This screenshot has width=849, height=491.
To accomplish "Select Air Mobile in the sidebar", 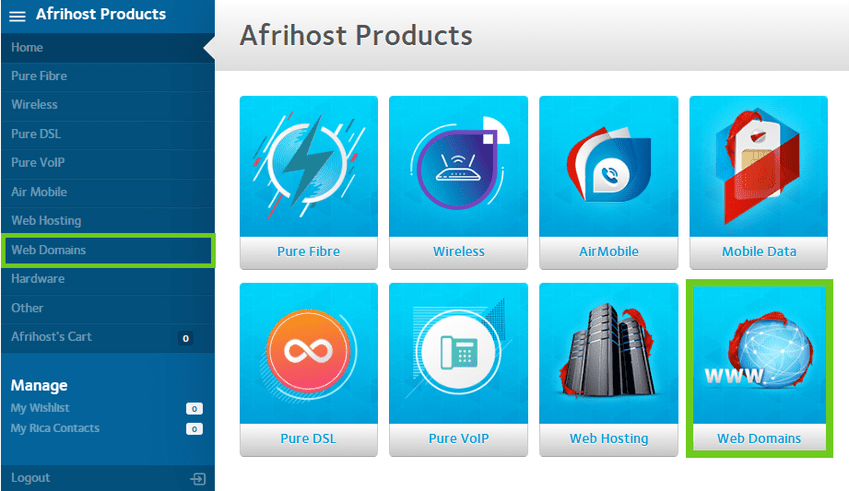I will click(39, 192).
